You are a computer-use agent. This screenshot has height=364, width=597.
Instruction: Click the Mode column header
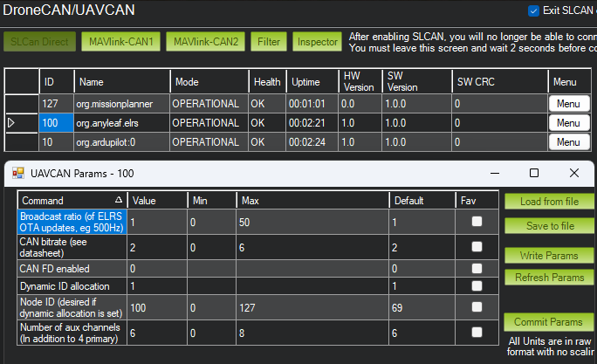click(x=209, y=81)
